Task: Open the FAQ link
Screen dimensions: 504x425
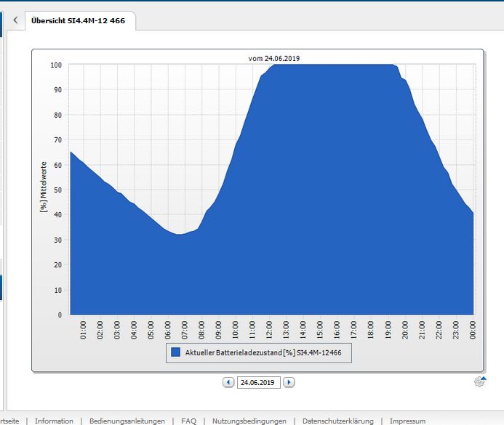Action: (x=188, y=421)
